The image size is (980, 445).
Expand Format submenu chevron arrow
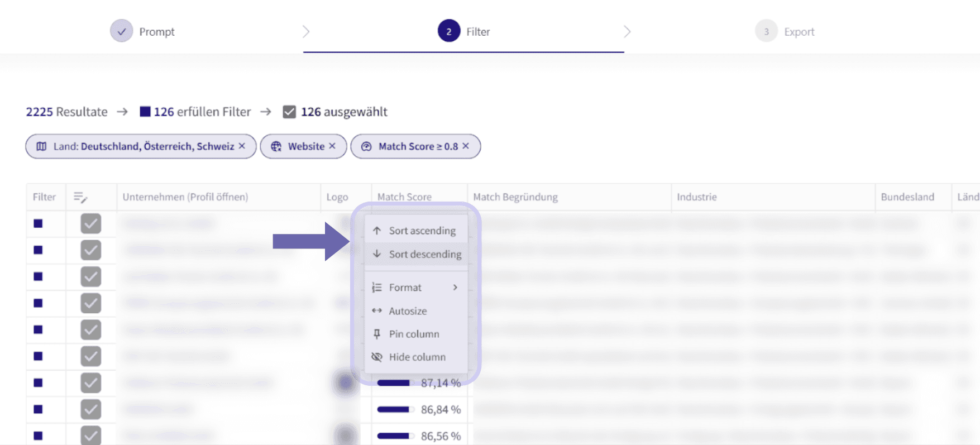[x=455, y=288]
